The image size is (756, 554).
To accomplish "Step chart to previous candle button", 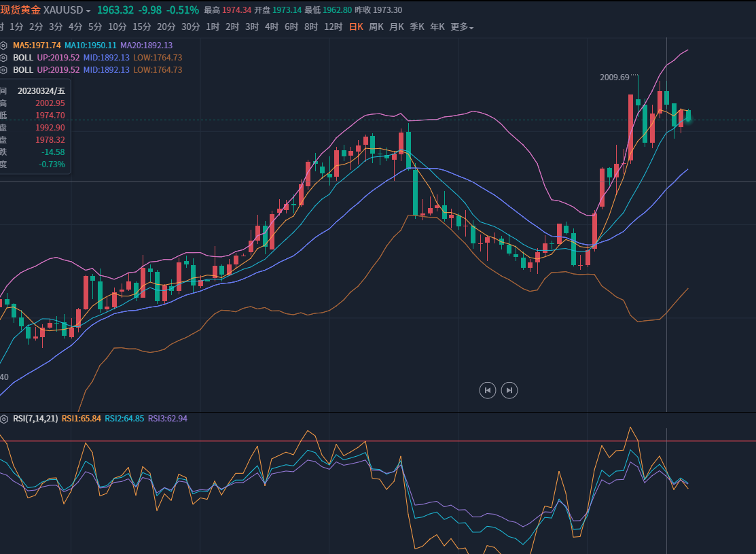I will 488,390.
